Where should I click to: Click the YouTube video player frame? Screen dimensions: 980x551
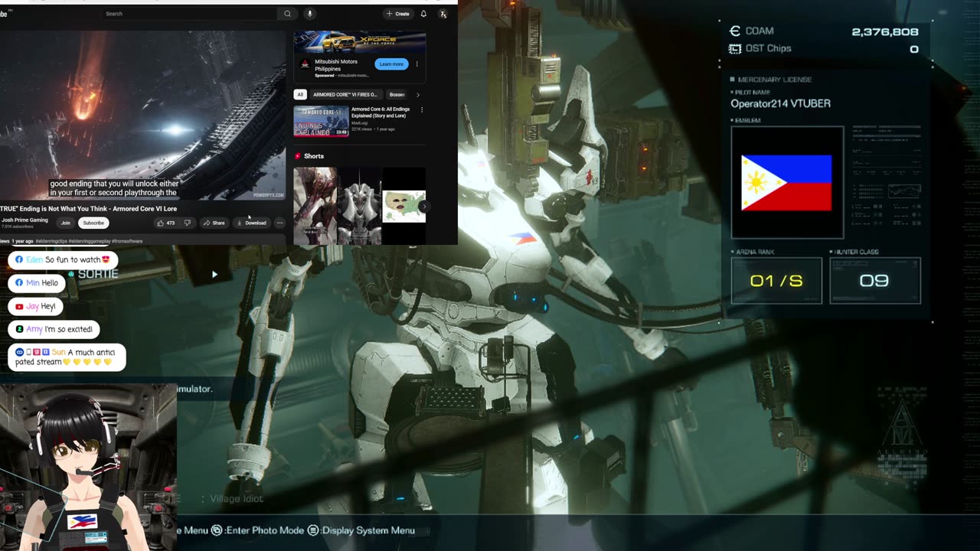[142, 115]
